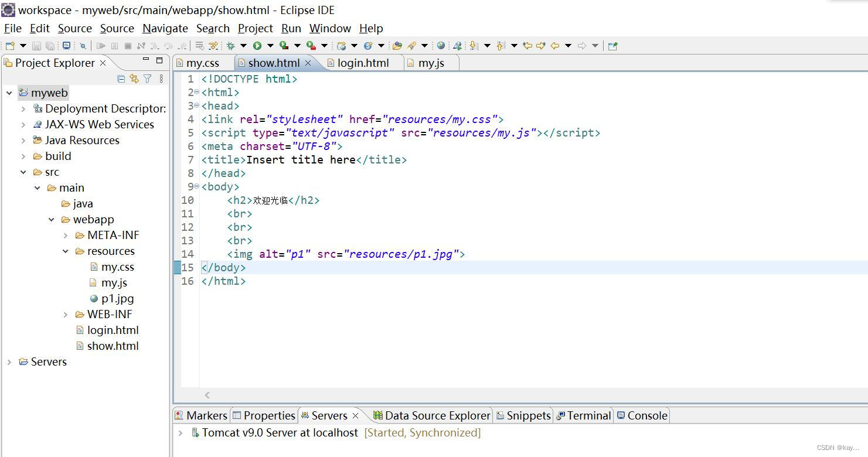Click the Open Perspective icon
Viewport: 868px width, 457px height.
tap(612, 46)
